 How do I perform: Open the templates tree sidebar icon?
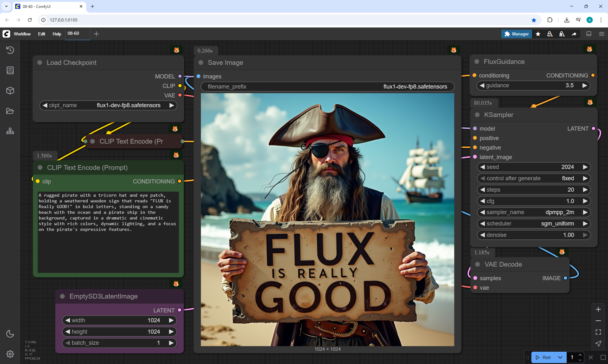(10, 131)
